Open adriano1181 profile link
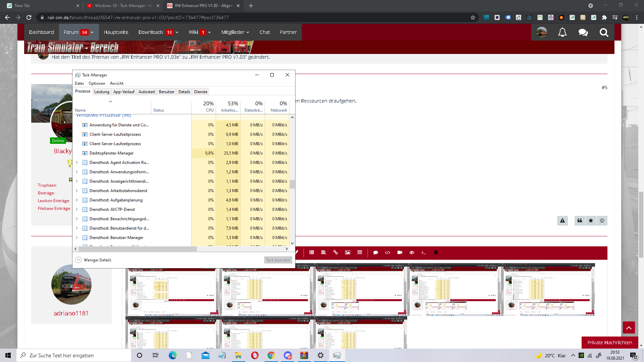 (71, 313)
